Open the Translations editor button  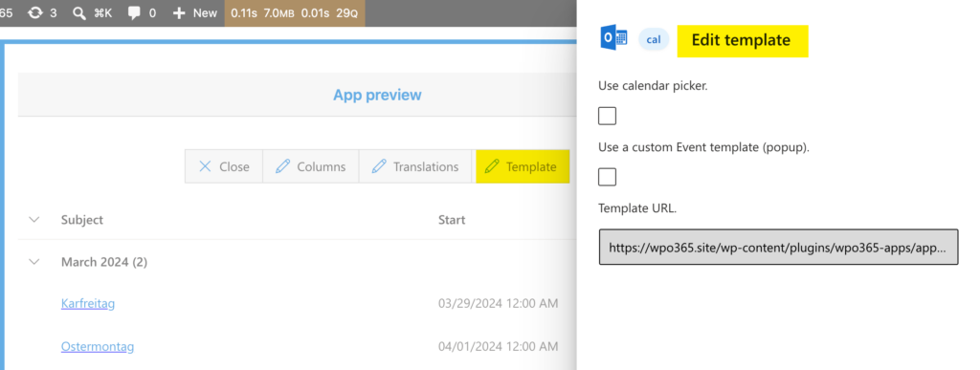coord(415,166)
